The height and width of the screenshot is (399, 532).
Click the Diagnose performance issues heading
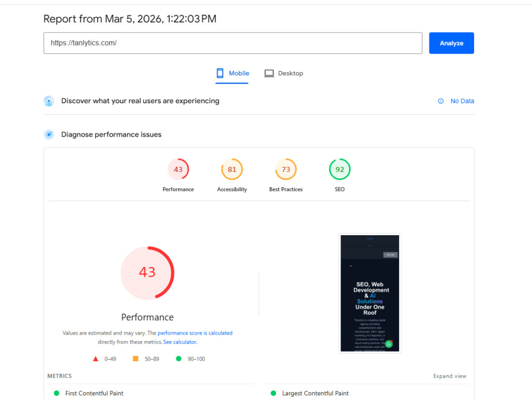[111, 135]
